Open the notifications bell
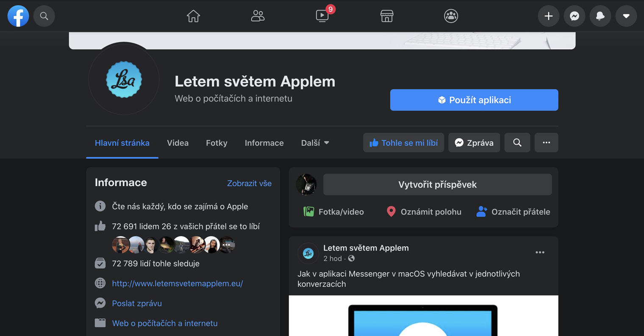The height and width of the screenshot is (336, 644). [600, 16]
